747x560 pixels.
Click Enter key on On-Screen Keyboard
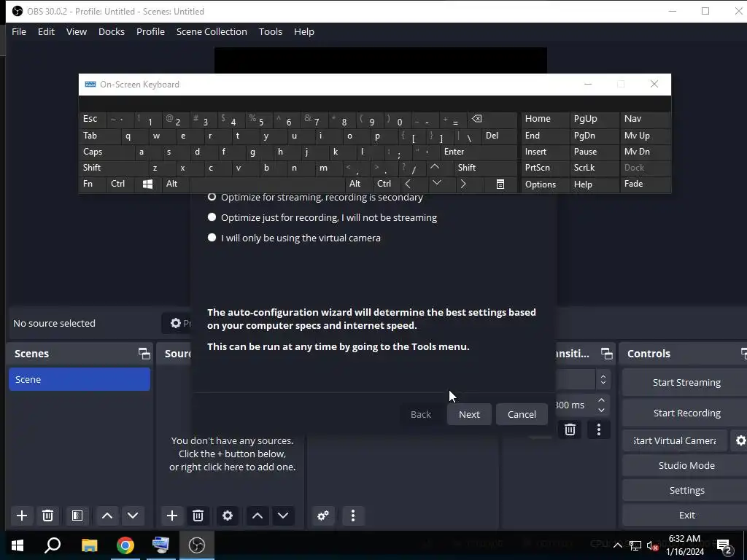tap(479, 152)
